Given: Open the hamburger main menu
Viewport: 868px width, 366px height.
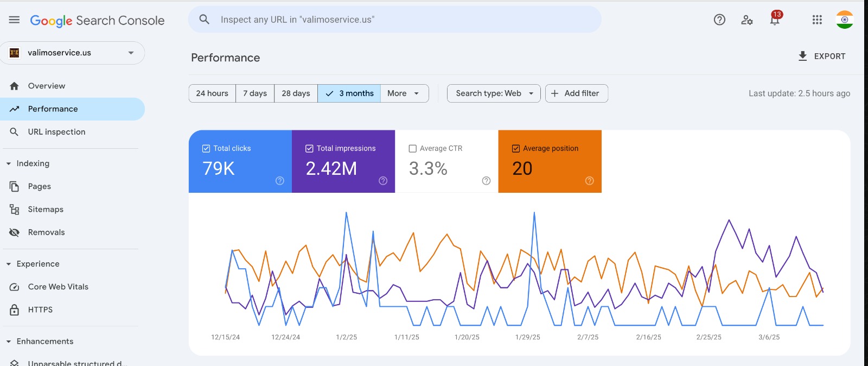Looking at the screenshot, I should tap(14, 20).
